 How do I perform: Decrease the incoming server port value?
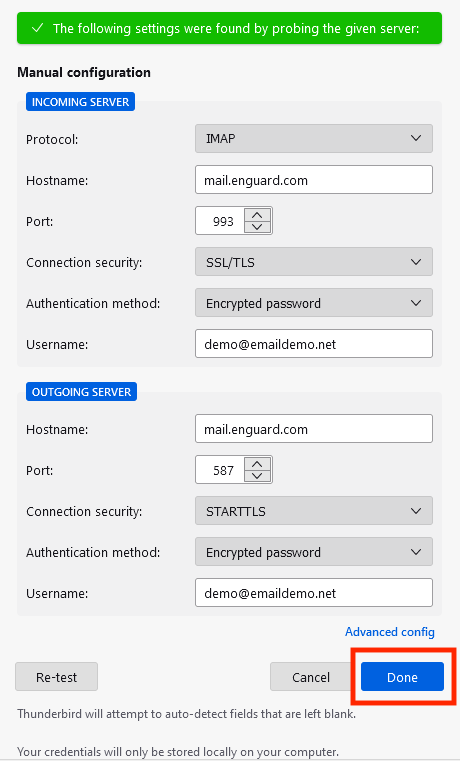[257, 227]
